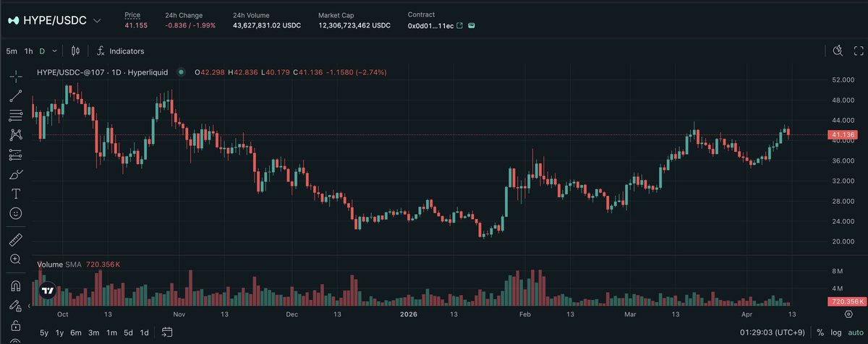Open the candlestick chart style selector

[76, 51]
